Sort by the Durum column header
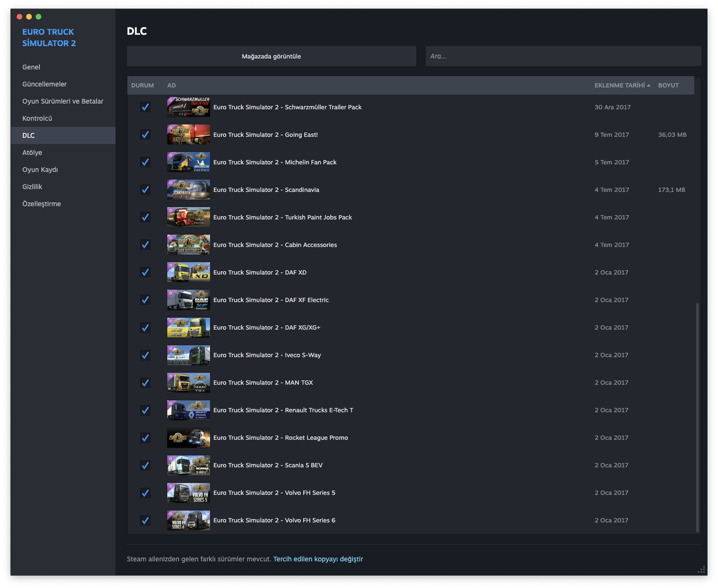718x588 pixels. (142, 85)
